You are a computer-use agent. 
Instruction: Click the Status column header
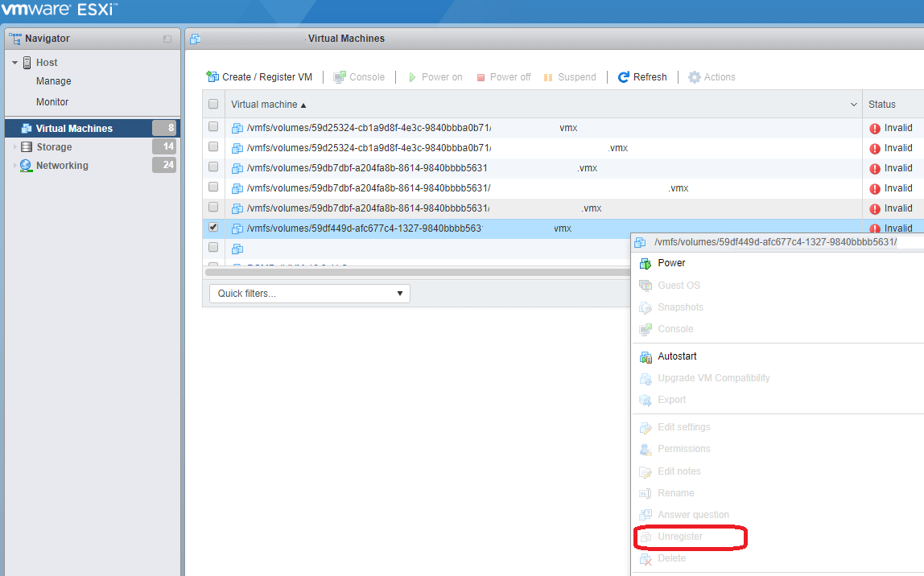882,105
